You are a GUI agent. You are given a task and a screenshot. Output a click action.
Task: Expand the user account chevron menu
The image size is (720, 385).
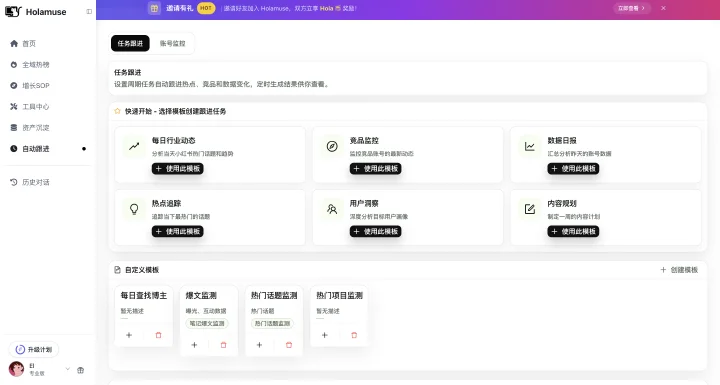68,369
